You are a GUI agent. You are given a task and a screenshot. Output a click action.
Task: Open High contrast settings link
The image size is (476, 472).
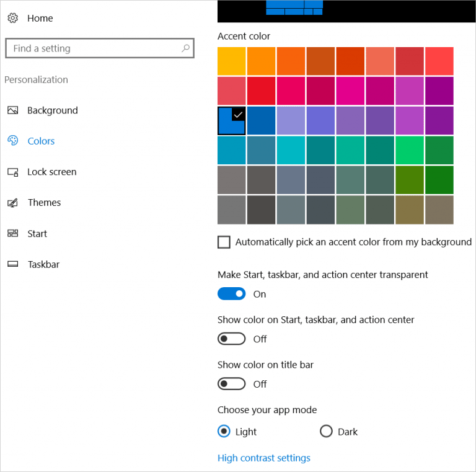(x=264, y=458)
